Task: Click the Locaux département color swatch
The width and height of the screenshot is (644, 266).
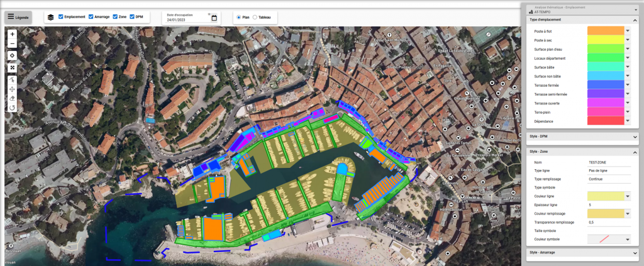Action: (x=606, y=58)
